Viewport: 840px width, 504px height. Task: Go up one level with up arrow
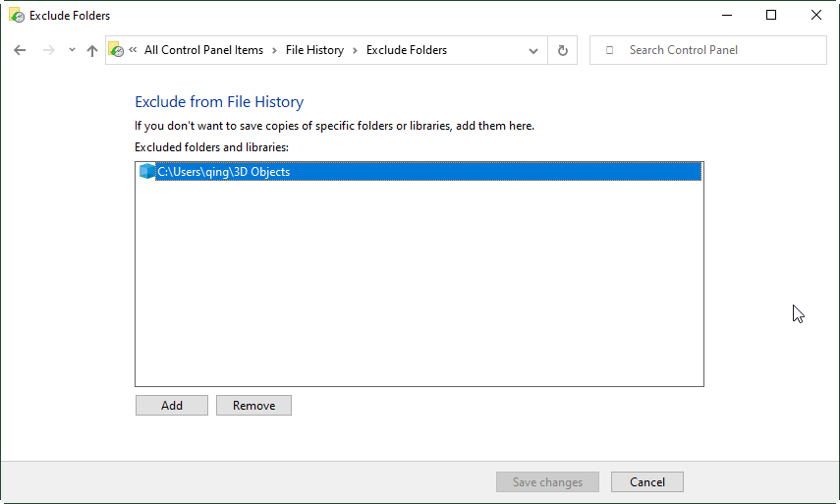[92, 50]
